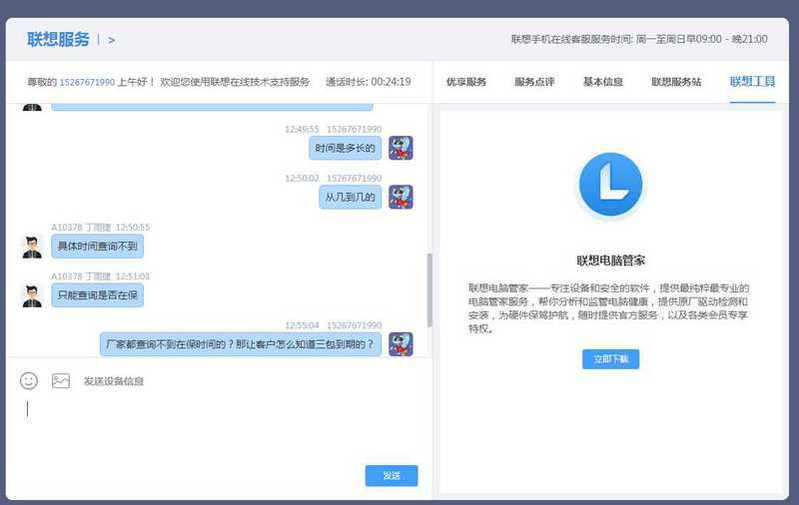Click phone number 15267671990 in greeting
799x505 pixels.
[87, 82]
